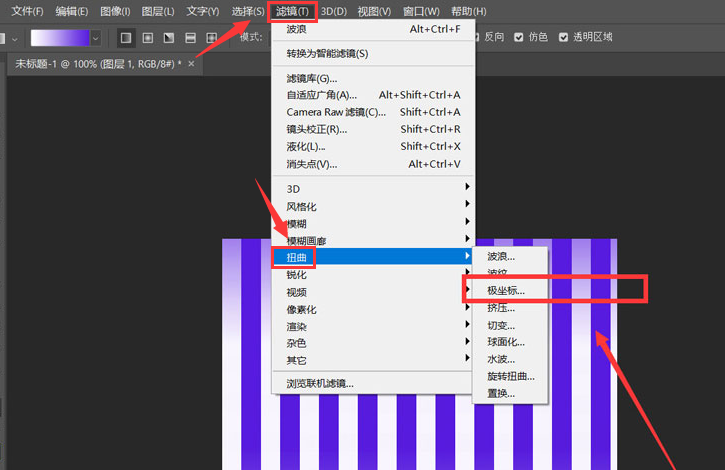Choose 旋转扭曲... distort filter
Image resolution: width=725 pixels, height=470 pixels.
510,377
